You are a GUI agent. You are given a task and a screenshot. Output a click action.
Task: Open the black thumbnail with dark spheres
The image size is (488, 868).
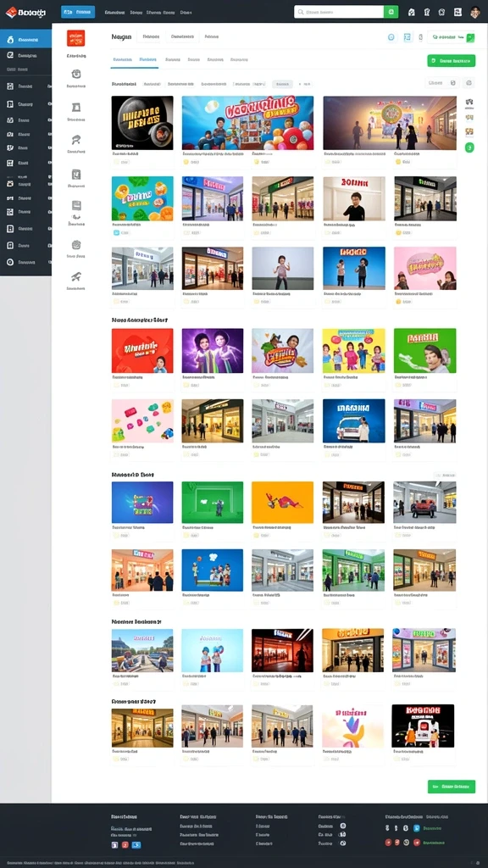point(142,122)
